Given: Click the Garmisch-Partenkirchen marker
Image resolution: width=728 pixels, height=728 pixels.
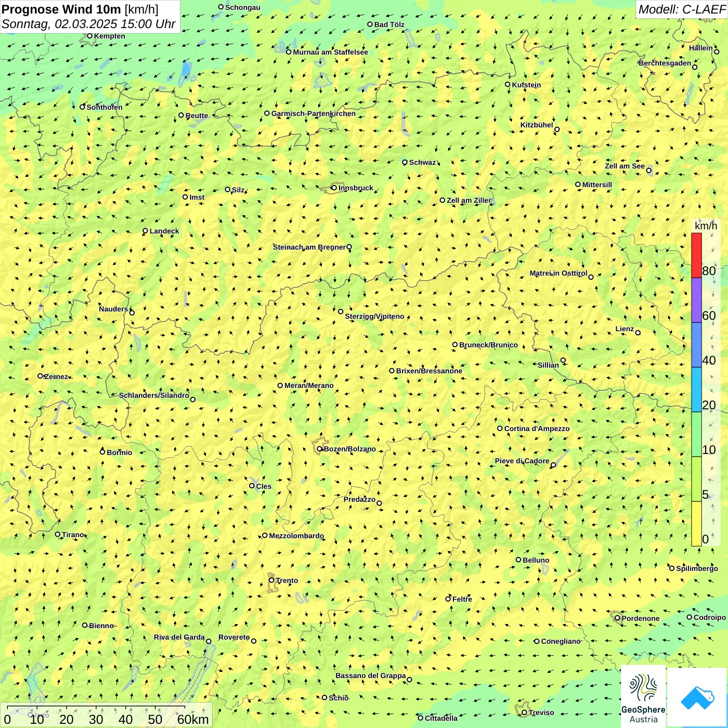Looking at the screenshot, I should (267, 113).
